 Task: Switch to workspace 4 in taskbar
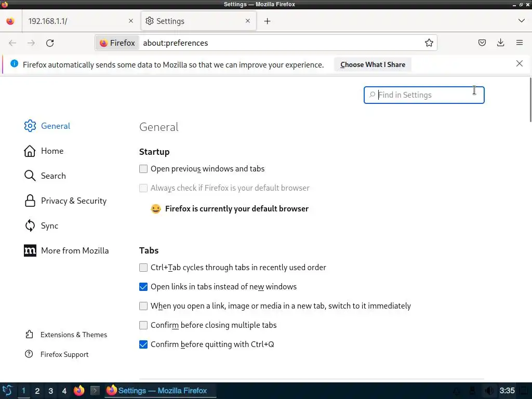(64, 391)
